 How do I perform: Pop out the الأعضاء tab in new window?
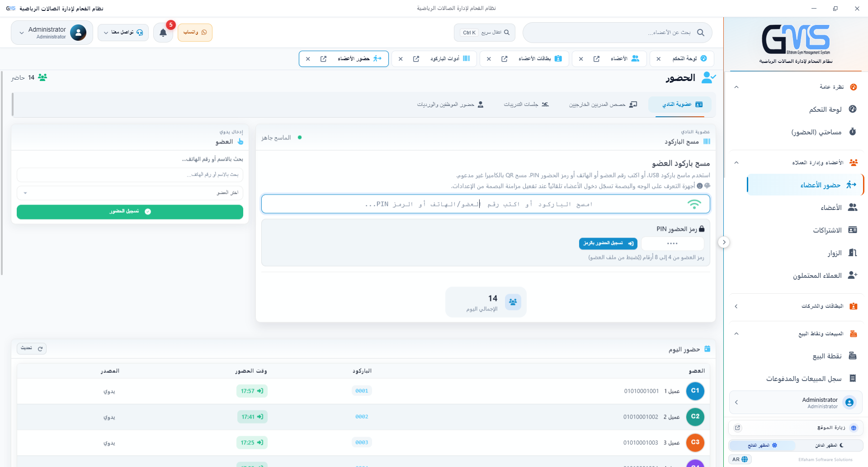point(596,59)
